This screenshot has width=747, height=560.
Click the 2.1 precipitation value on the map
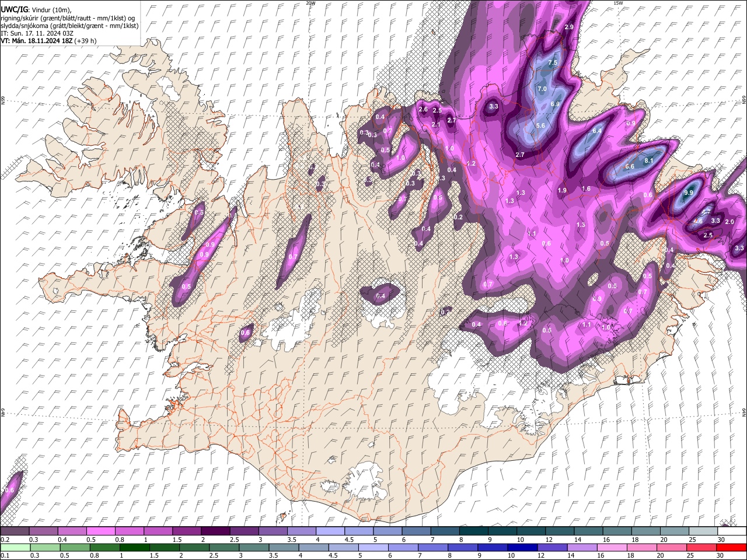(x=436, y=124)
